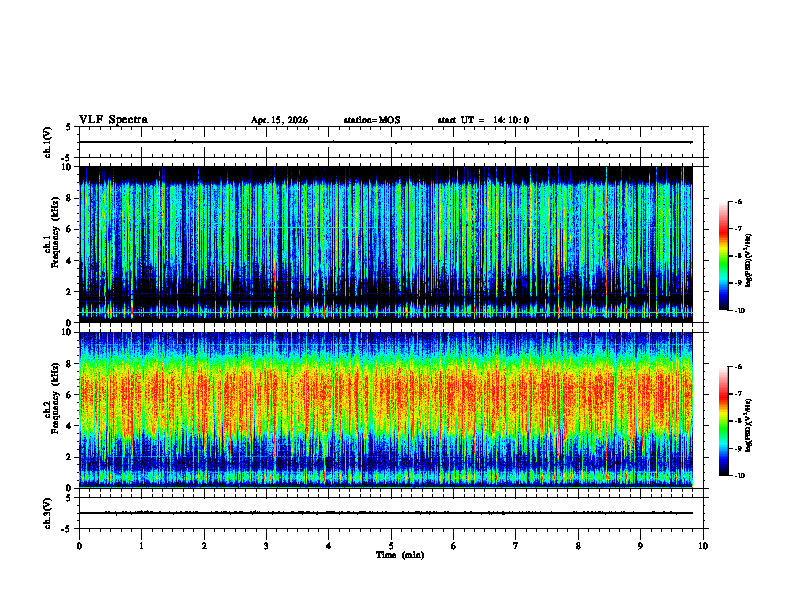Click the "ch.3(V)" axis label
The image size is (792, 612).
tap(48, 514)
